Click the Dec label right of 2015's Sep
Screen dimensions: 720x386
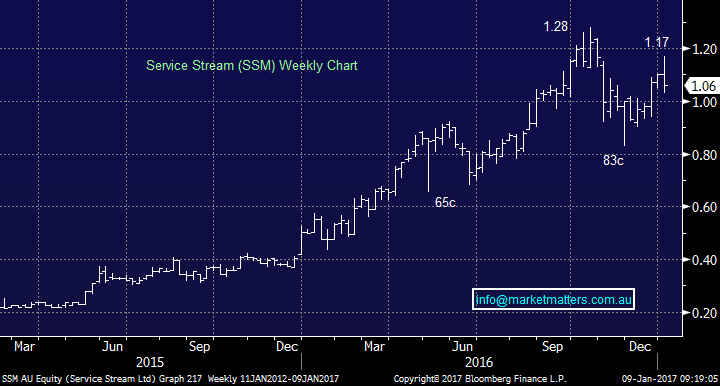(x=287, y=347)
